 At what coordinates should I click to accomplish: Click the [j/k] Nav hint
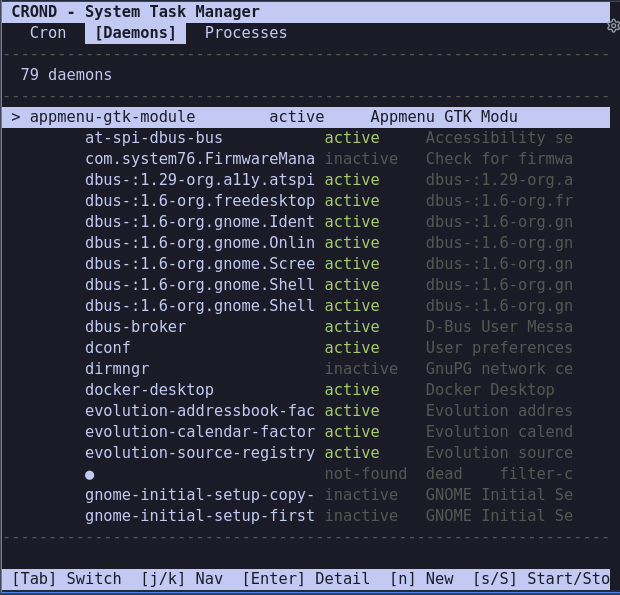pos(181,579)
